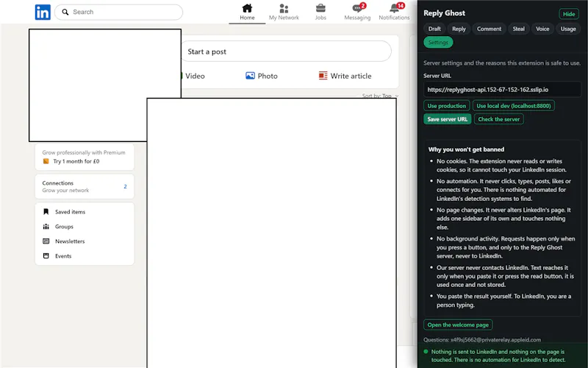
Task: Click the LinkedIn logo icon
Action: 43,12
